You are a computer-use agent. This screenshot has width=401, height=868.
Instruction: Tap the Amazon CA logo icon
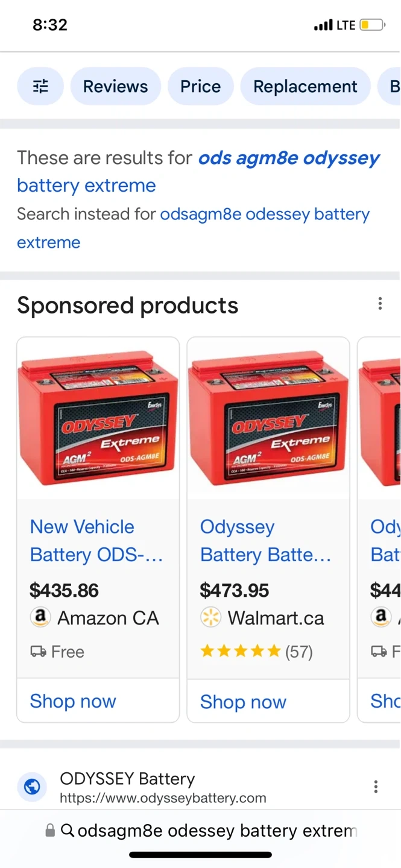[x=40, y=618]
